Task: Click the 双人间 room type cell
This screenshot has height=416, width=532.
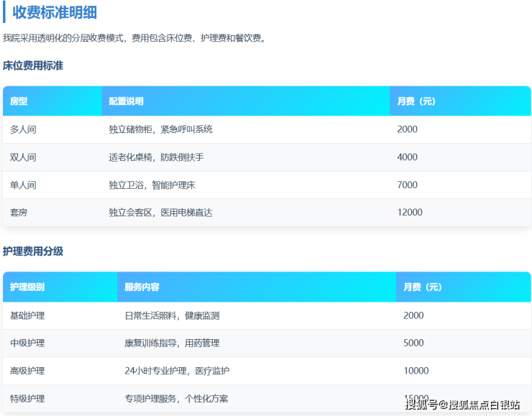Action: coord(23,157)
